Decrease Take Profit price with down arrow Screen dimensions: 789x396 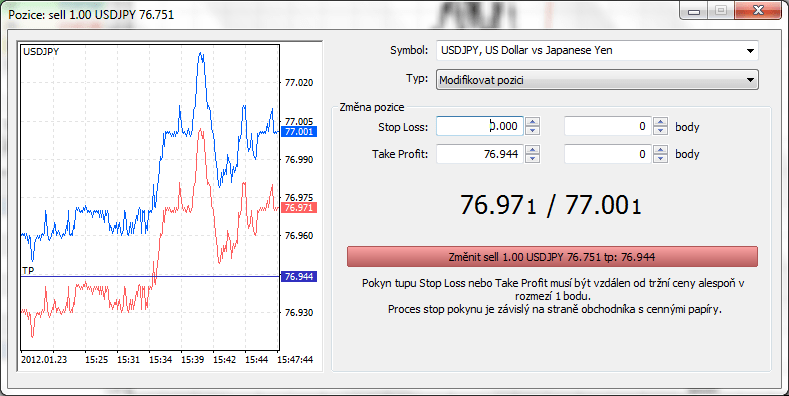(x=532, y=159)
